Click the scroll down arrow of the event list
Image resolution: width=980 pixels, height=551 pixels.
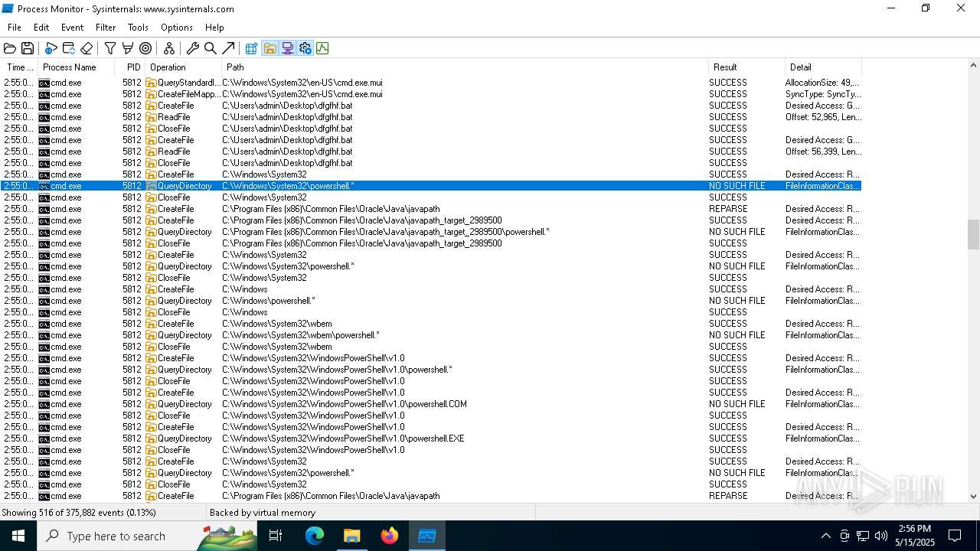(973, 496)
